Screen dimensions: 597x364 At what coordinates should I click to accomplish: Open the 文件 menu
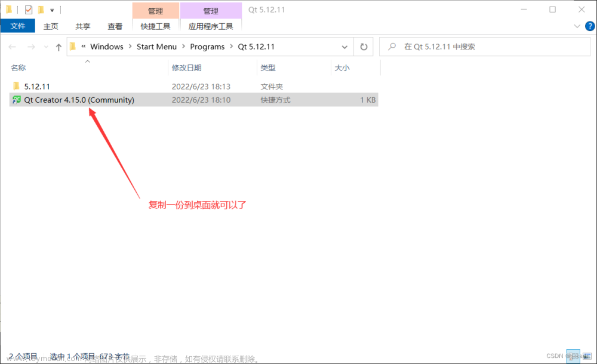point(17,26)
